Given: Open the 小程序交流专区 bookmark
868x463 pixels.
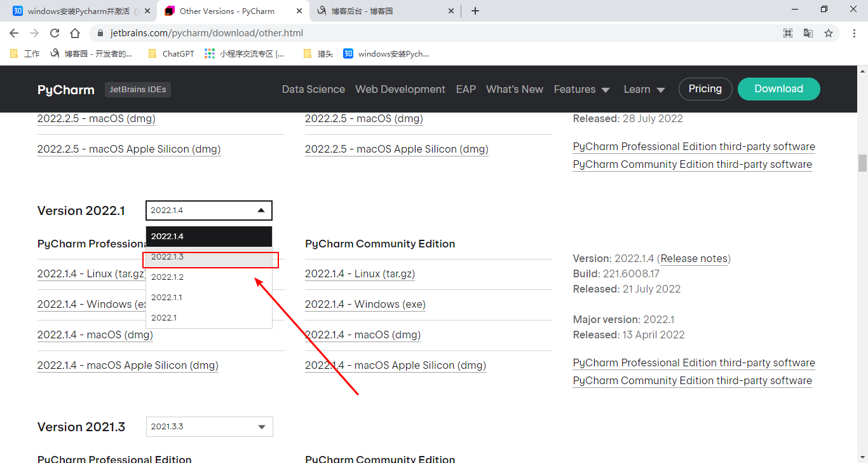Looking at the screenshot, I should coord(245,54).
